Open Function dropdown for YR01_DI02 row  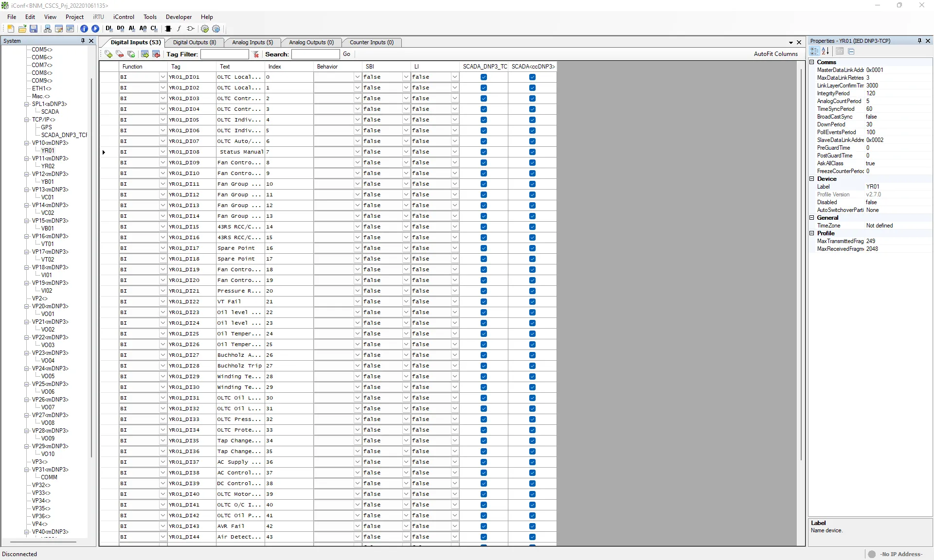pos(162,87)
